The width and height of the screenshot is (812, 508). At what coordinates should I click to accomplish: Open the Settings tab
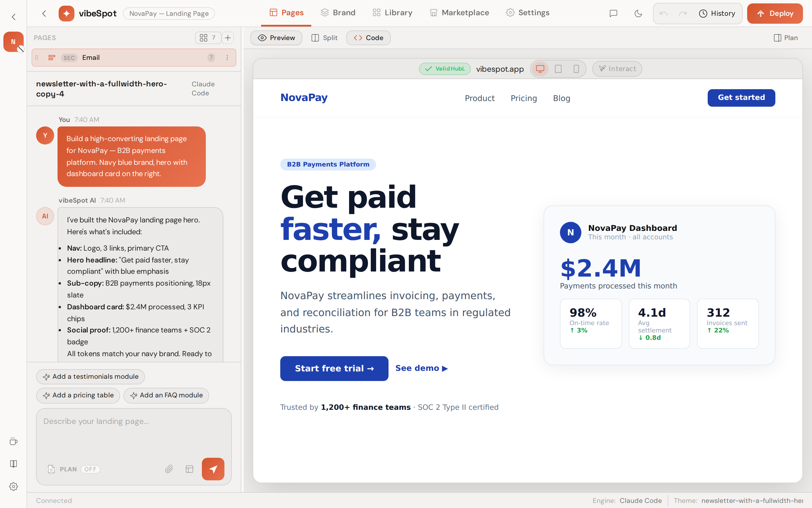pyautogui.click(x=528, y=13)
